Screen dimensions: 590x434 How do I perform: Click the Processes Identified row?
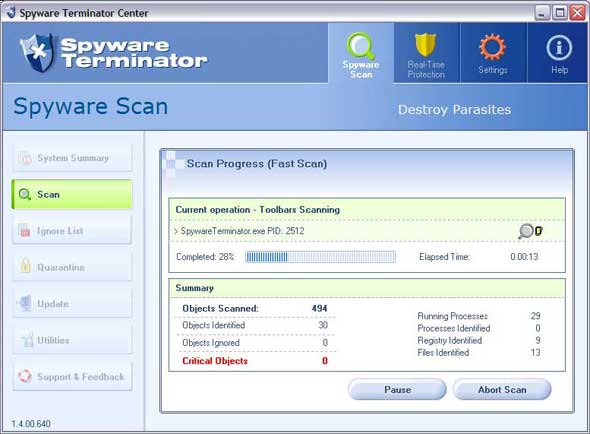479,328
